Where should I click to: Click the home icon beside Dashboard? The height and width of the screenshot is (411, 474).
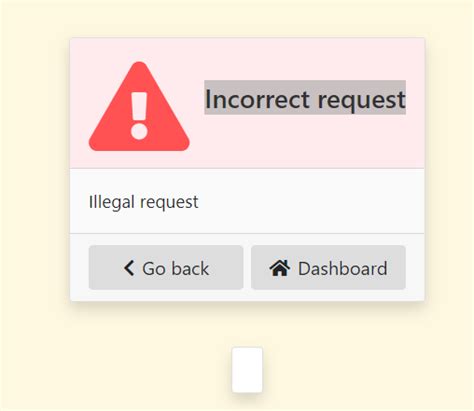280,268
